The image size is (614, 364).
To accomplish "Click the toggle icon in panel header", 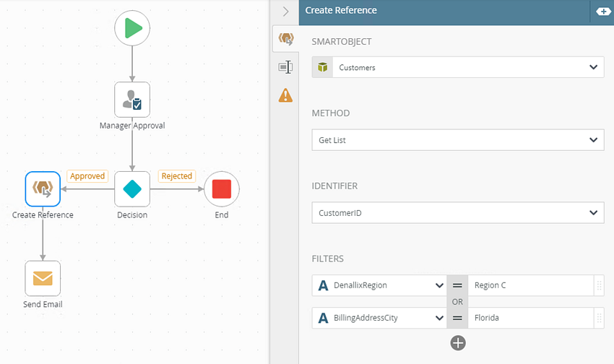I will [x=602, y=12].
